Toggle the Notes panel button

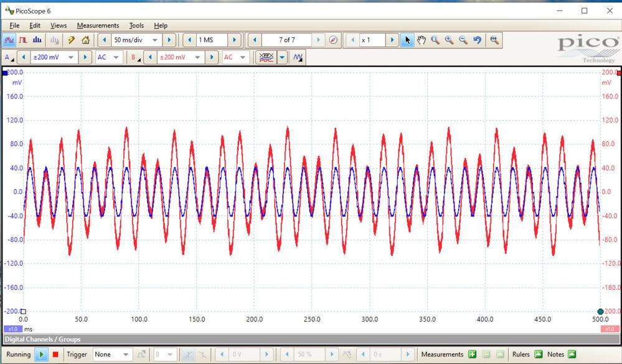coord(572,355)
